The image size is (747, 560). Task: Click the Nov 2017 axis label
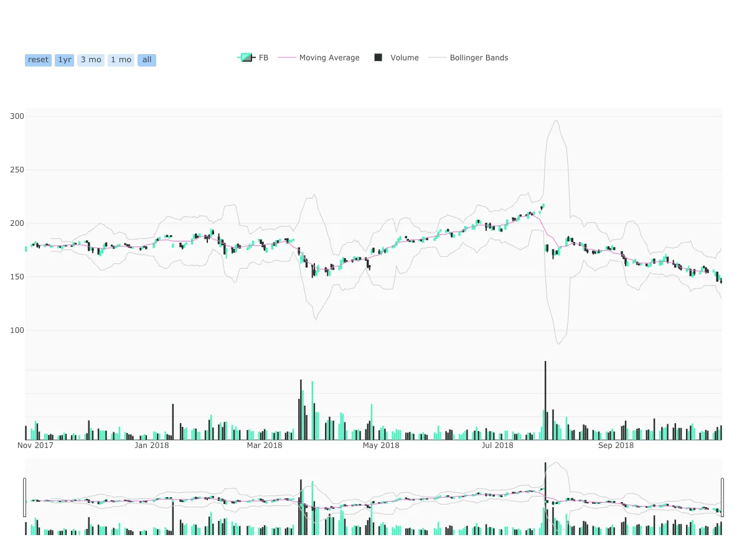[x=35, y=446]
